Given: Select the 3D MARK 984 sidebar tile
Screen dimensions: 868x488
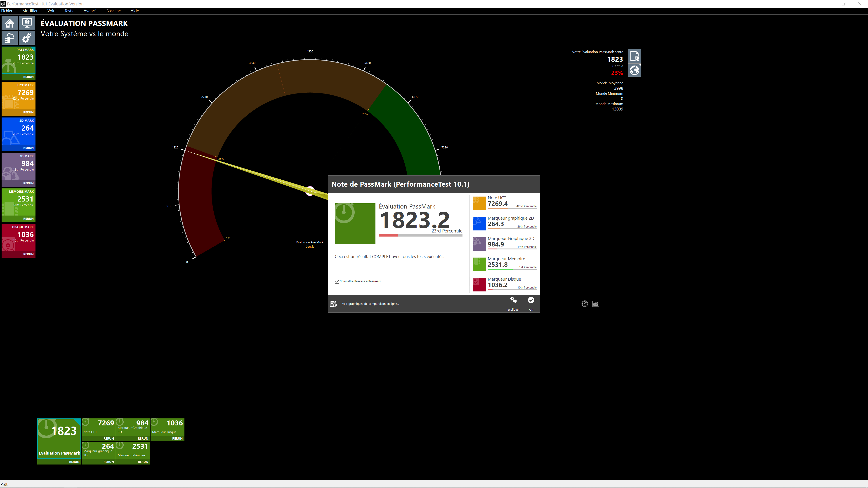Looking at the screenshot, I should 19,166.
